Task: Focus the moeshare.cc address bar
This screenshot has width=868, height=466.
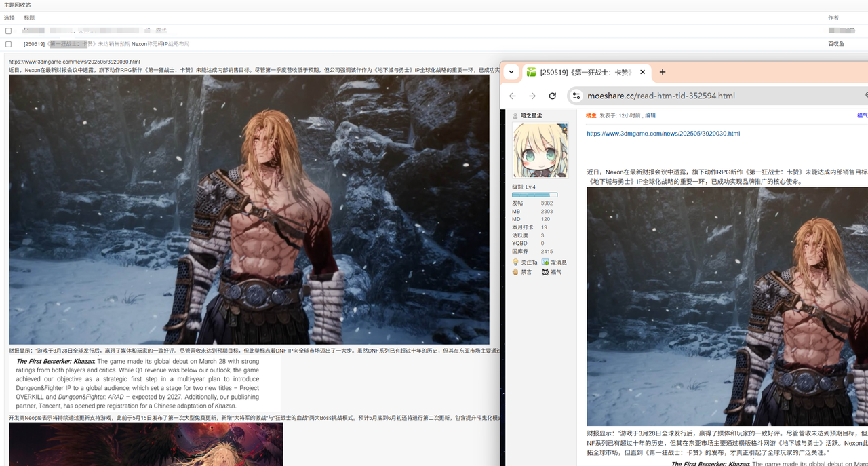Action: coord(719,96)
